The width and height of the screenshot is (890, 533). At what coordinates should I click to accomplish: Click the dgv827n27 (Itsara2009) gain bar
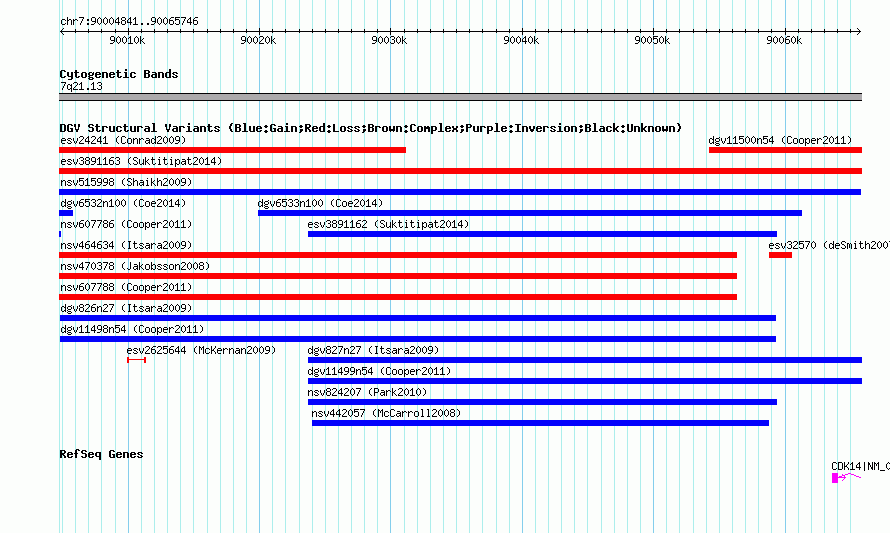[x=585, y=360]
